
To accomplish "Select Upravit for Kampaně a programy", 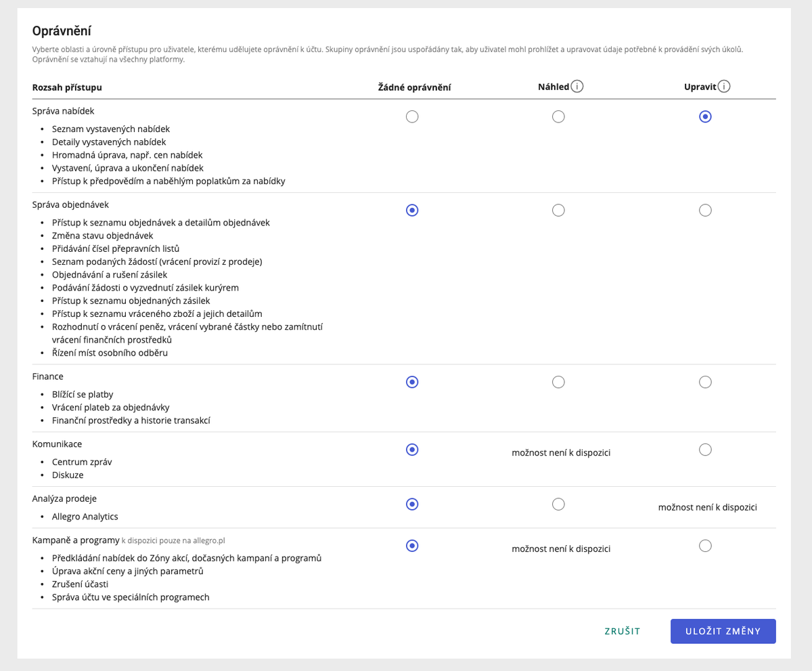I will pos(705,546).
